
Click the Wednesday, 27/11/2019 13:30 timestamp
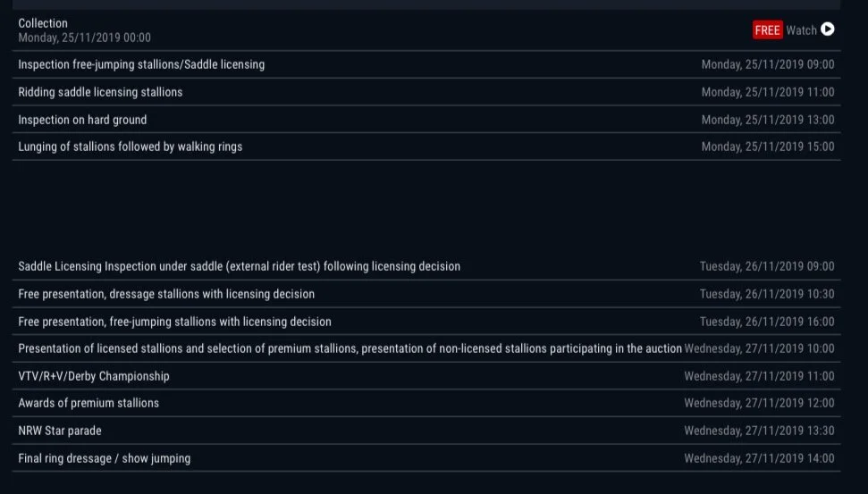coord(759,431)
